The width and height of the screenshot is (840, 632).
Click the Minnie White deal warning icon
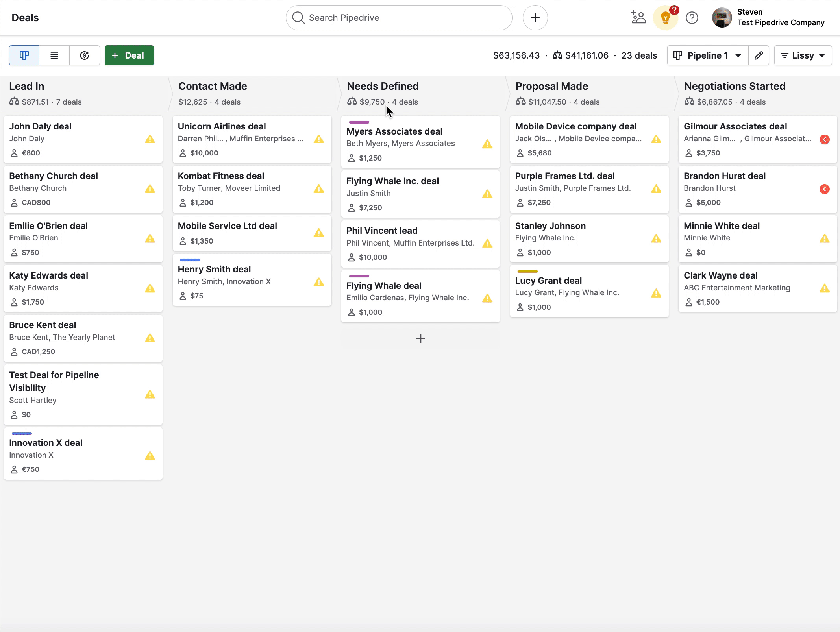pos(825,239)
